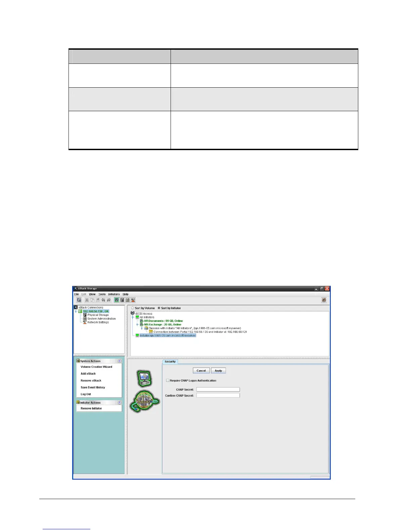411x532 pixels.
Task: Click the Log Out action
Action: (x=86, y=394)
